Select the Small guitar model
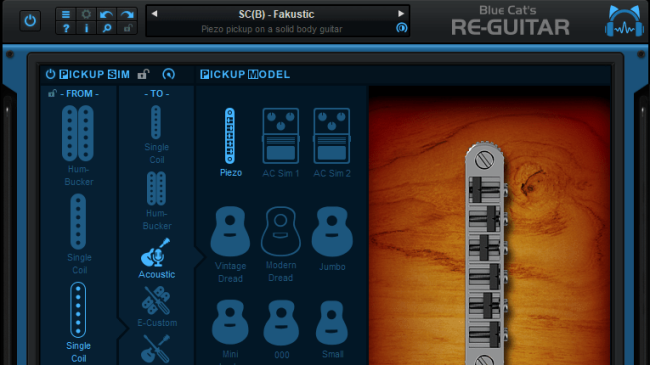This screenshot has width=650, height=365. coord(332,329)
